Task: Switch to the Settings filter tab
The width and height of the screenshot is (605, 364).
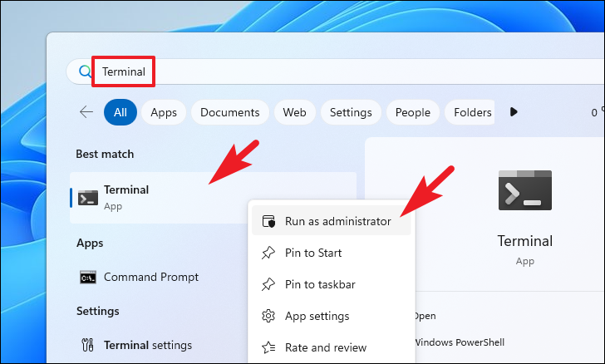Action: pyautogui.click(x=351, y=112)
